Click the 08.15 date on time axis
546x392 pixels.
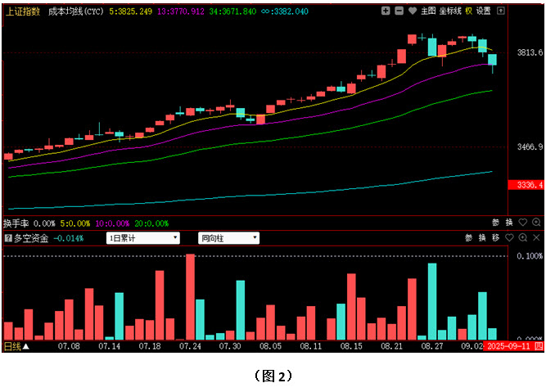click(351, 346)
